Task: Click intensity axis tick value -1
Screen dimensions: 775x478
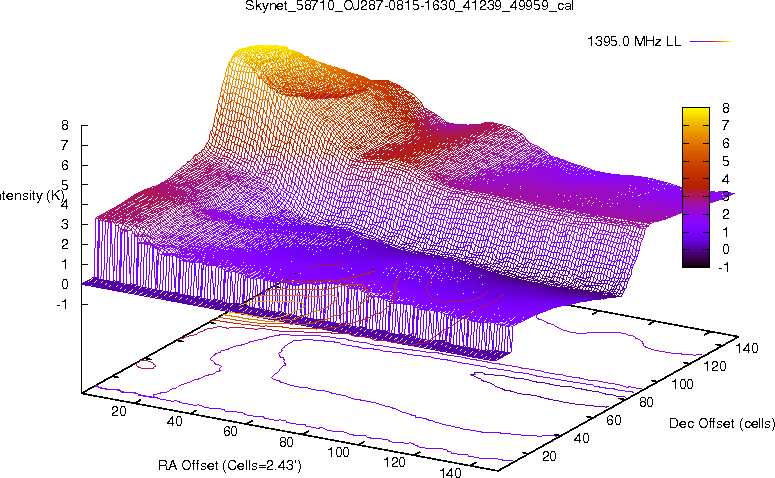Action: 62,304
